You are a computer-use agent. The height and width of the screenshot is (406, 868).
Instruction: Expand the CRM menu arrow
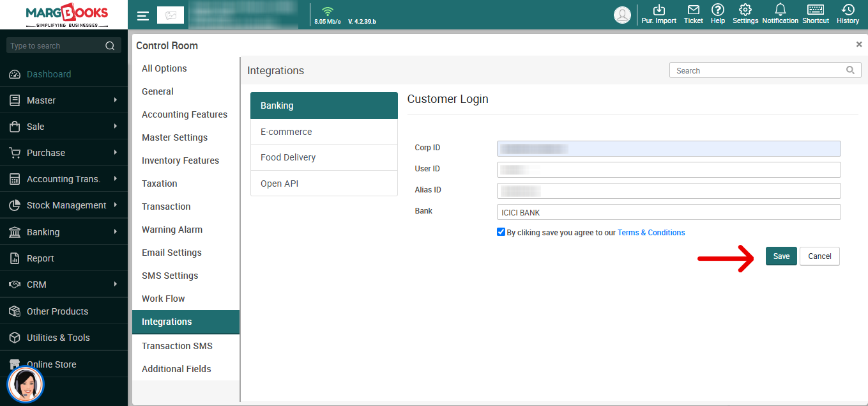pyautogui.click(x=116, y=284)
